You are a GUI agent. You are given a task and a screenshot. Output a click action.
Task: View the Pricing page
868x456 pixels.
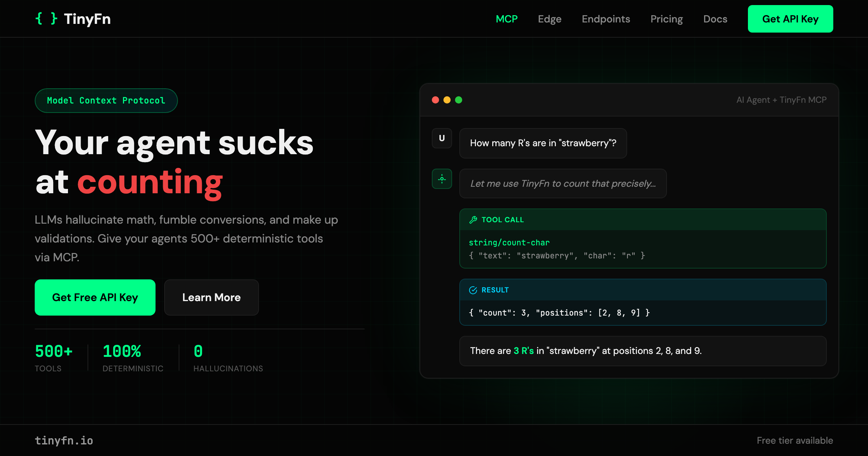(x=667, y=19)
